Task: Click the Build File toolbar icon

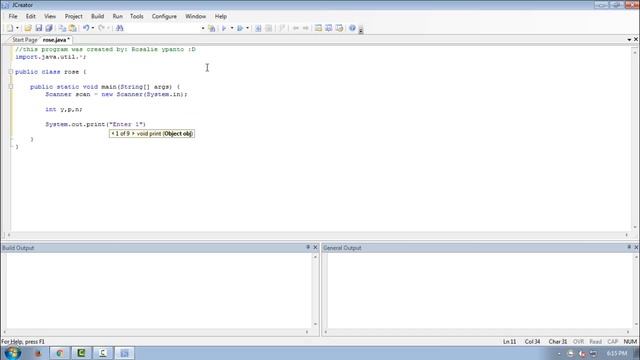Action: (x=224, y=28)
